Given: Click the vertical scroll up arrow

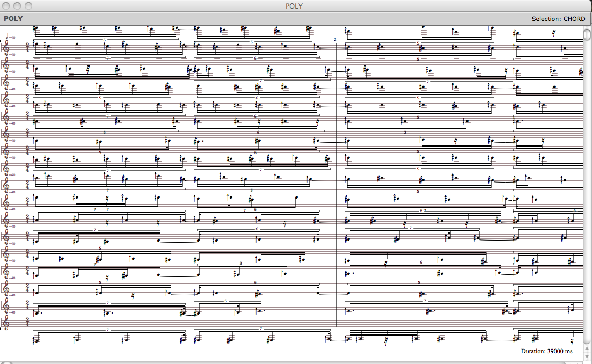Looking at the screenshot, I should click(x=587, y=347).
